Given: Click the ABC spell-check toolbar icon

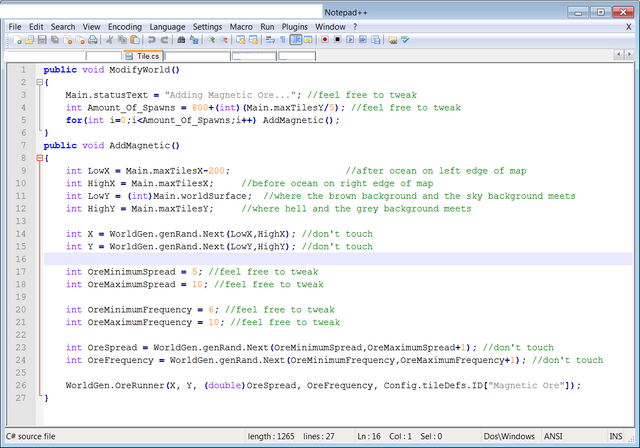Looking at the screenshot, I should pyautogui.click(x=405, y=40).
